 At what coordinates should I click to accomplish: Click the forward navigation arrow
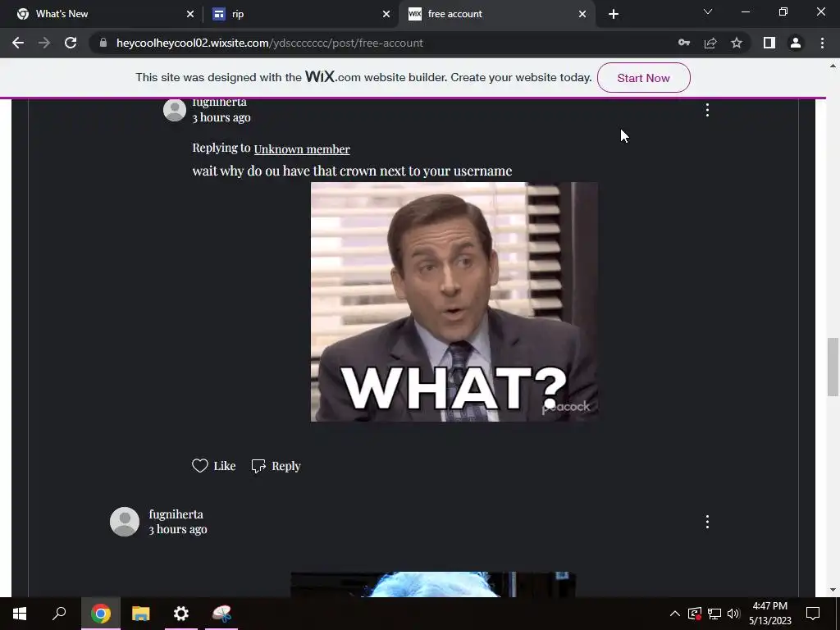(44, 43)
